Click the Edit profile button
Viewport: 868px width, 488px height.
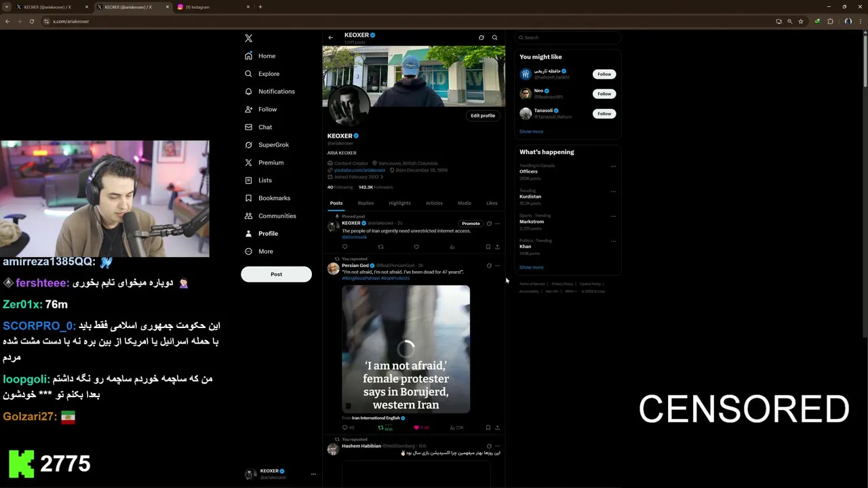[483, 116]
